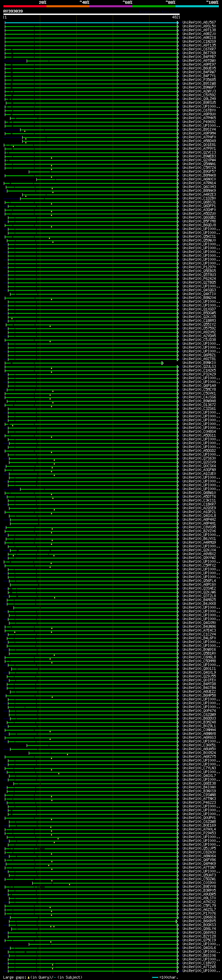Click the orange ~40% identity color segment
This screenshot has width=222, height=980.
click(68, 6)
